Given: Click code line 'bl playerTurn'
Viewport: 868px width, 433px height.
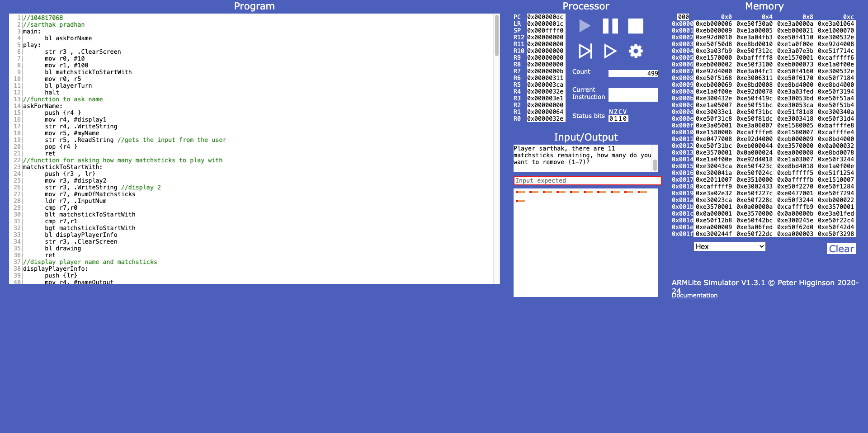Looking at the screenshot, I should pos(68,85).
